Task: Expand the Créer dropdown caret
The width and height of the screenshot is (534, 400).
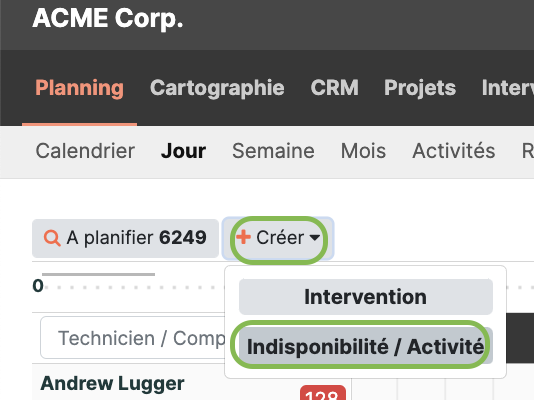Action: coord(315,237)
